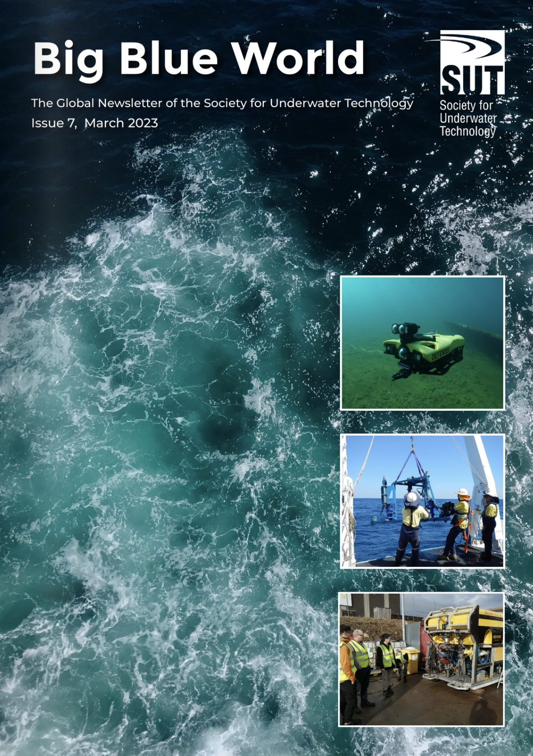Open the ship deck crew photo
The image size is (533, 756).
click(x=422, y=500)
